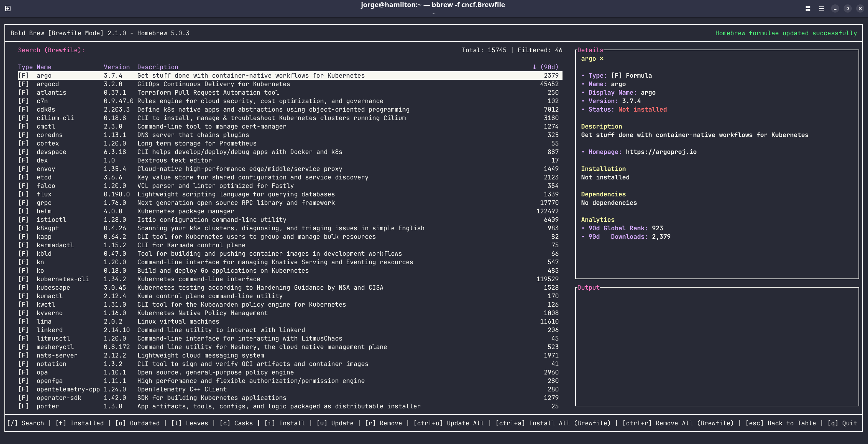Click the [F] type marker for helm
Viewport: 868px width, 444px height.
click(x=23, y=211)
